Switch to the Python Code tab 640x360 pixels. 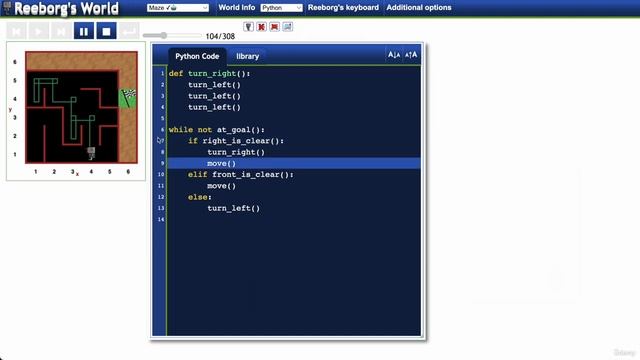point(197,56)
